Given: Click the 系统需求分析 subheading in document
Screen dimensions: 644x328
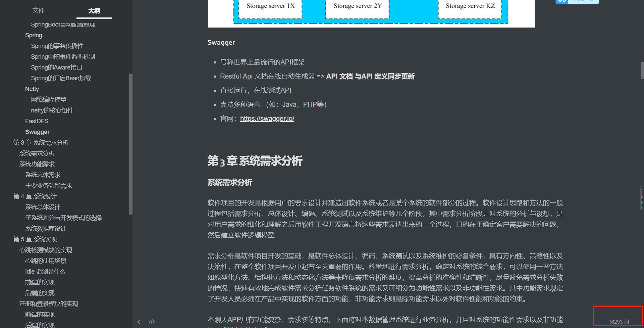Looking at the screenshot, I should click(x=230, y=183).
